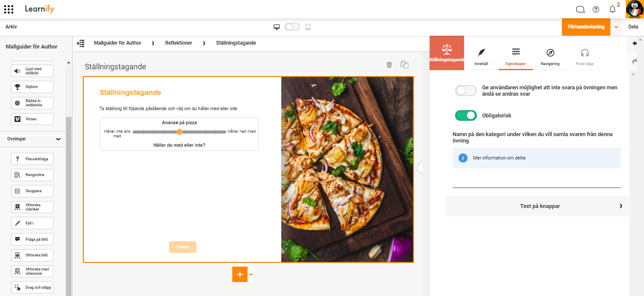Open the Förhandsvisning dropdown arrow
Viewport: 644px width, 296px height.
click(x=616, y=27)
